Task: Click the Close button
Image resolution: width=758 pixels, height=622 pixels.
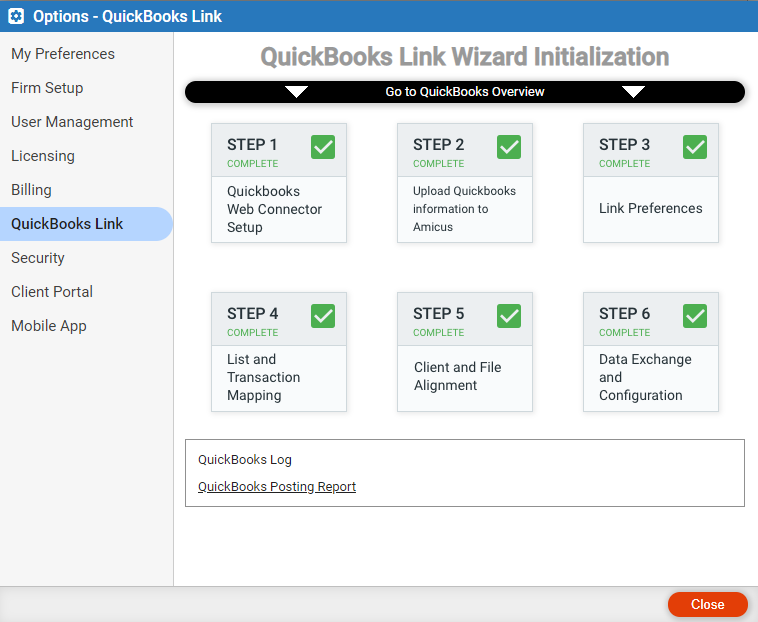Action: [708, 604]
